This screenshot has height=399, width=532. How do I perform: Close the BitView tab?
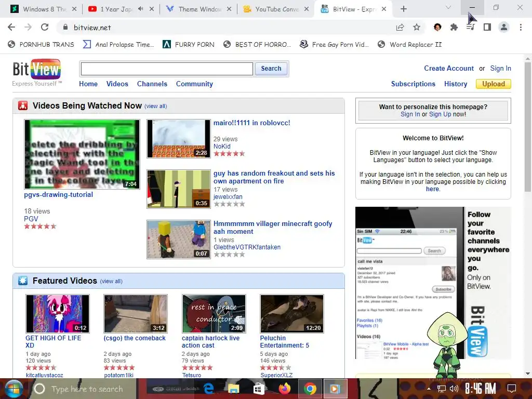(x=384, y=9)
